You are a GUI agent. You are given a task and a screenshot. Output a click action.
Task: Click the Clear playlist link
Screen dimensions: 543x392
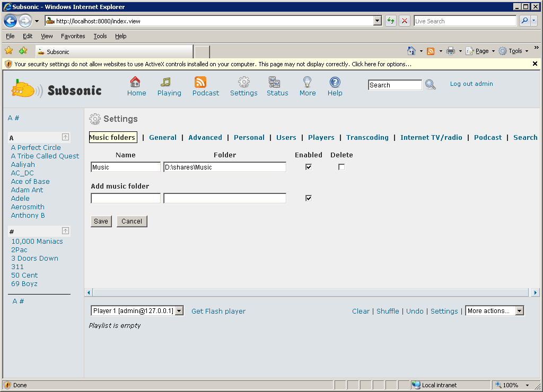[361, 311]
